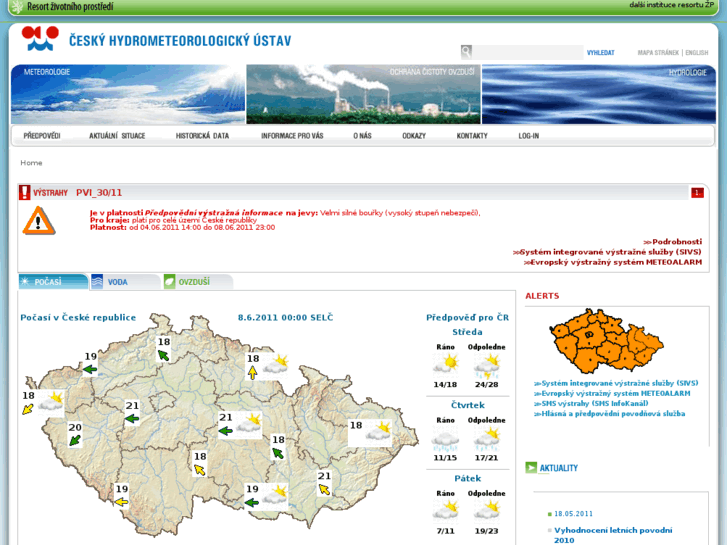Image resolution: width=727 pixels, height=545 pixels.
Task: Open the MAPA STRÁNEK link
Action: tap(658, 53)
